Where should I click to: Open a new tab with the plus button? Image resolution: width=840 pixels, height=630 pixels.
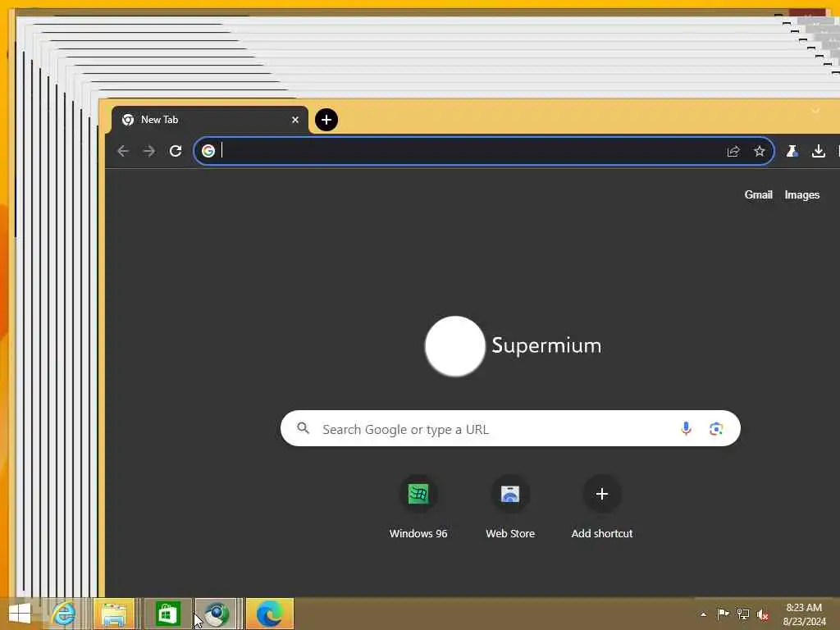(x=326, y=120)
